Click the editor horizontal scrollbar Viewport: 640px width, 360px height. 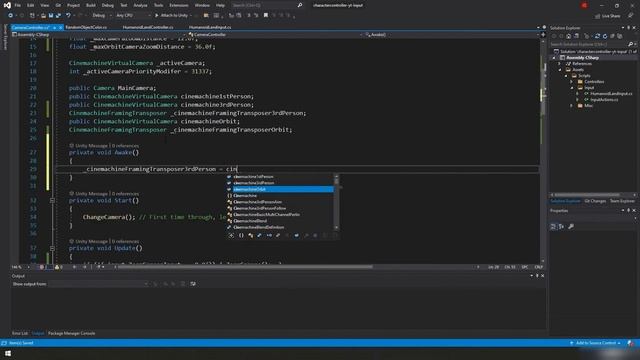(x=245, y=267)
